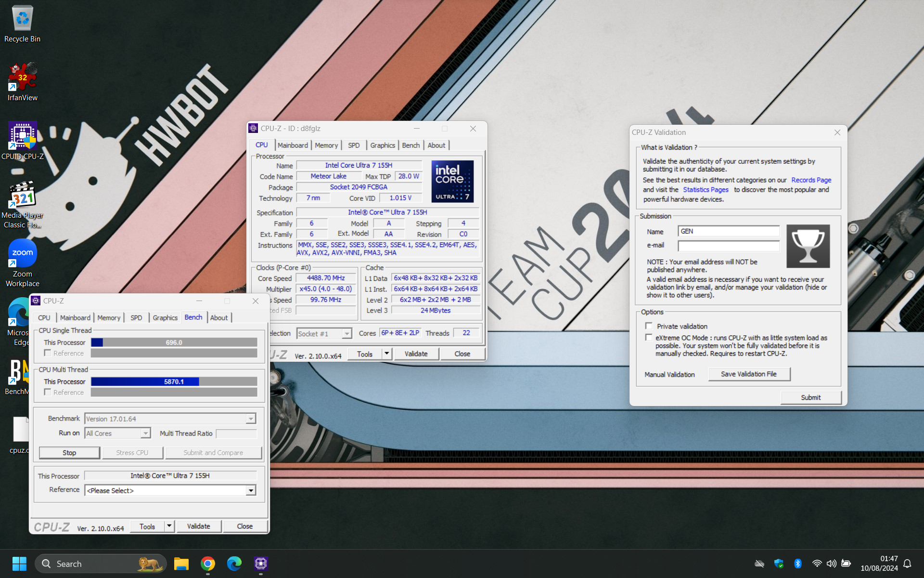Image resolution: width=924 pixels, height=578 pixels.
Task: Close the Bench window with Close button
Action: pyautogui.click(x=244, y=526)
